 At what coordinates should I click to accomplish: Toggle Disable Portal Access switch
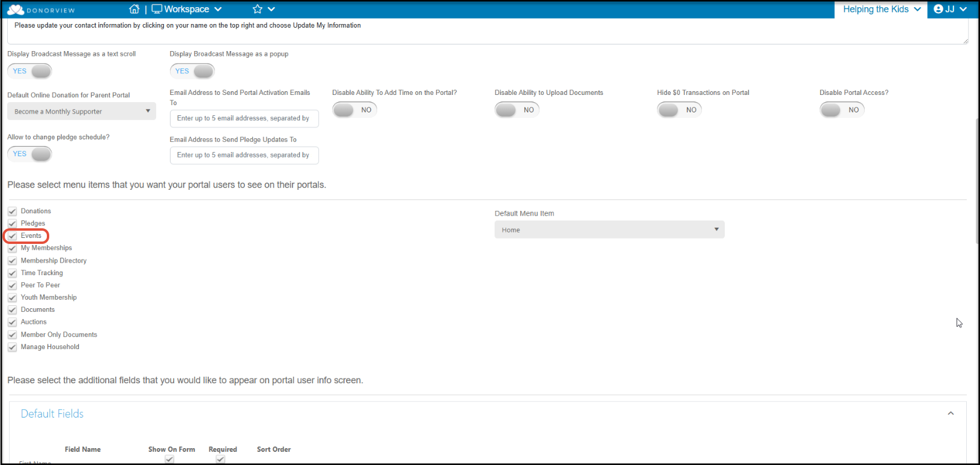(x=842, y=110)
